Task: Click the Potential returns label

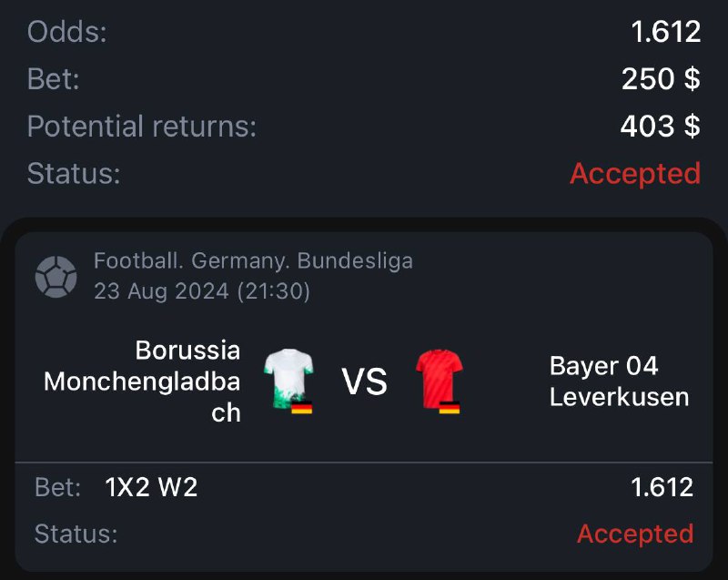Action: click(141, 127)
